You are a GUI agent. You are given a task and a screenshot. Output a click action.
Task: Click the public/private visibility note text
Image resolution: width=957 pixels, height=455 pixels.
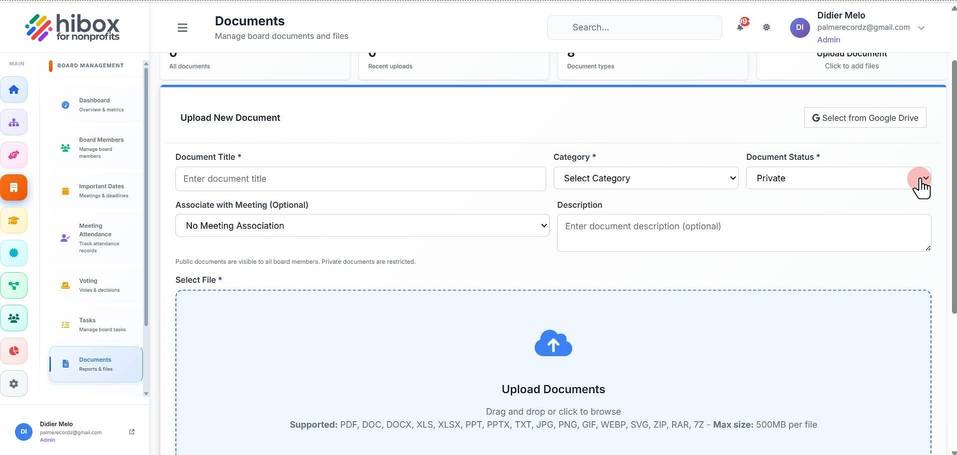tap(295, 261)
